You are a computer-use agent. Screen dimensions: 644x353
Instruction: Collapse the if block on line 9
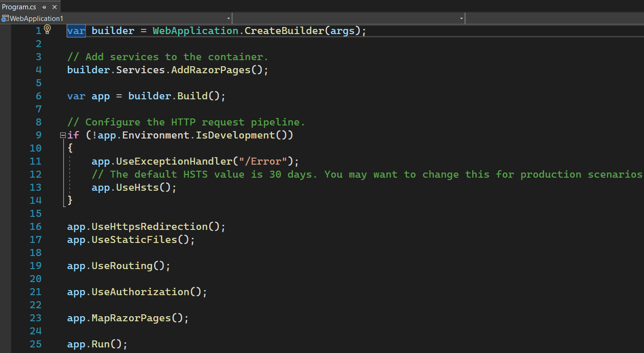[x=63, y=135]
